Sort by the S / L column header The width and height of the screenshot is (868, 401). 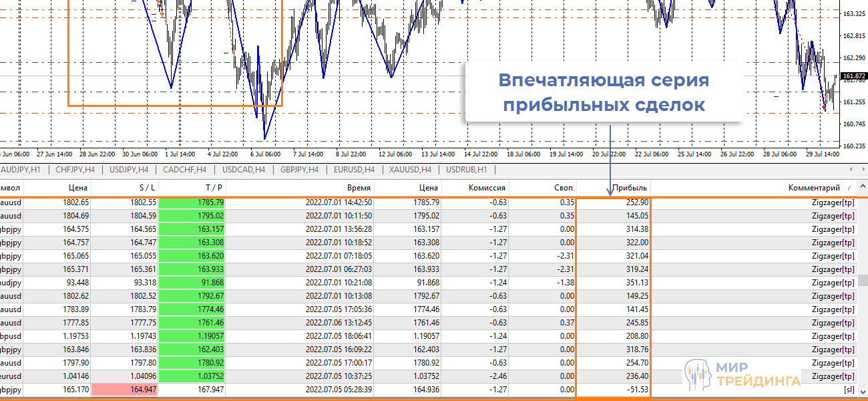[x=124, y=188]
